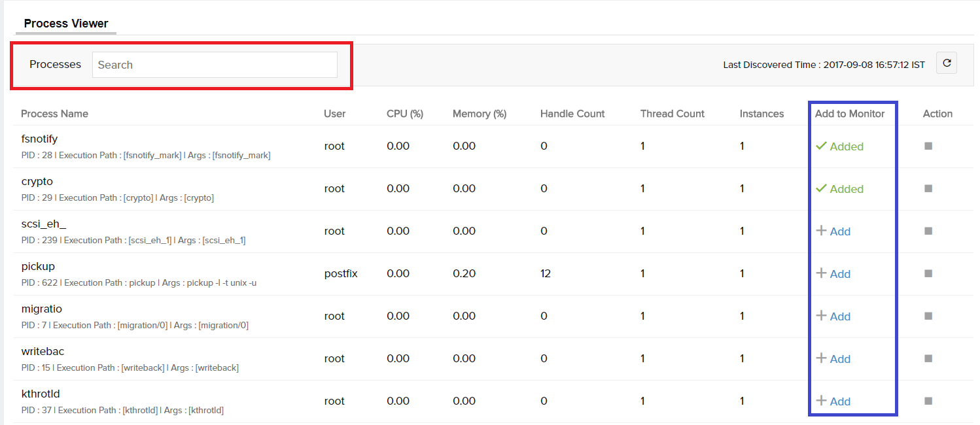Click the Added status for crypto
The image size is (980, 425).
(840, 189)
